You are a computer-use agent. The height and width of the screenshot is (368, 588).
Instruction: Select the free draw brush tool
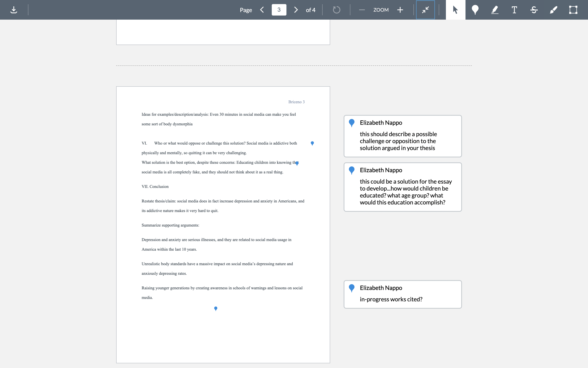pyautogui.click(x=553, y=10)
